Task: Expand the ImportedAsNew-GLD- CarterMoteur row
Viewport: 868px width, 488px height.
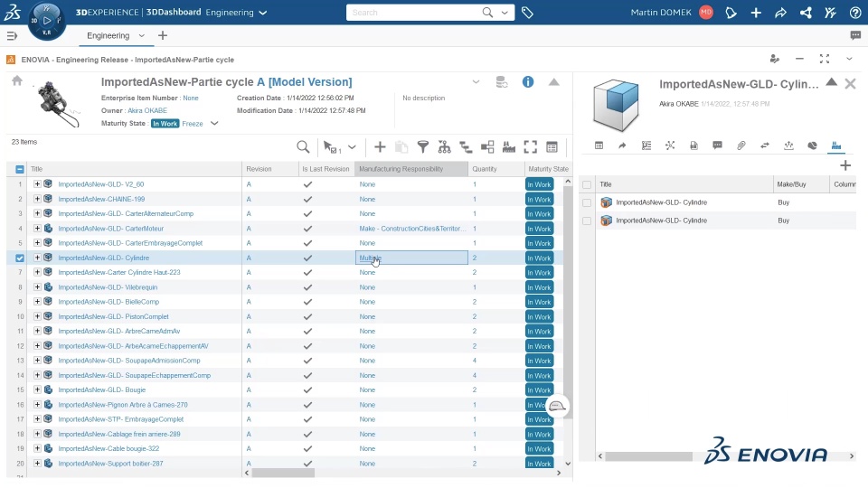Action: tap(37, 228)
